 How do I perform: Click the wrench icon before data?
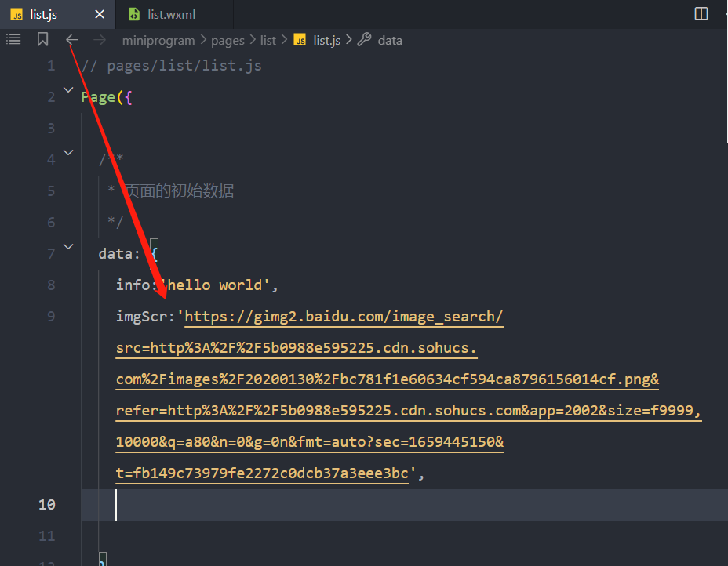365,40
